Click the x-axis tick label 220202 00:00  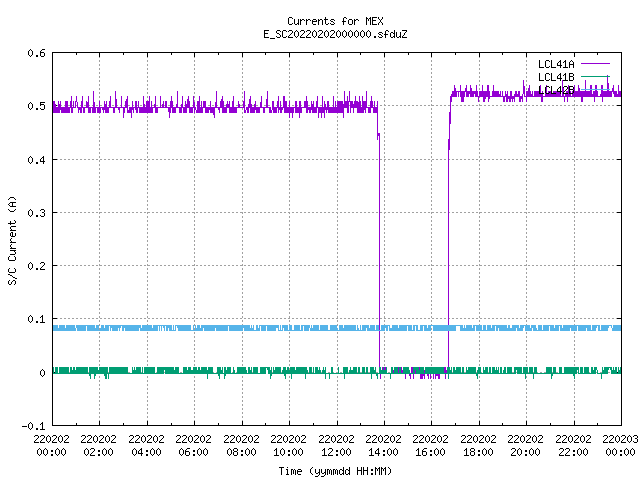tap(51, 445)
